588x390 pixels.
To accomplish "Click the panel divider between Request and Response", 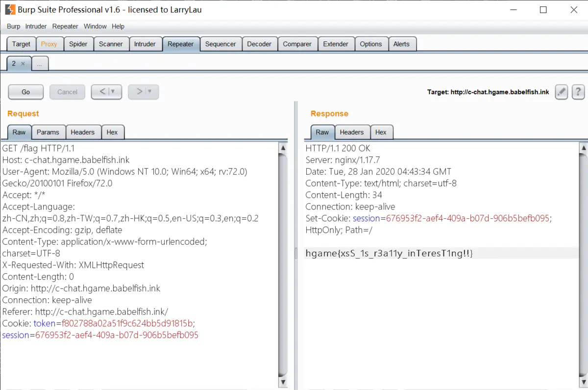I will pyautogui.click(x=295, y=253).
